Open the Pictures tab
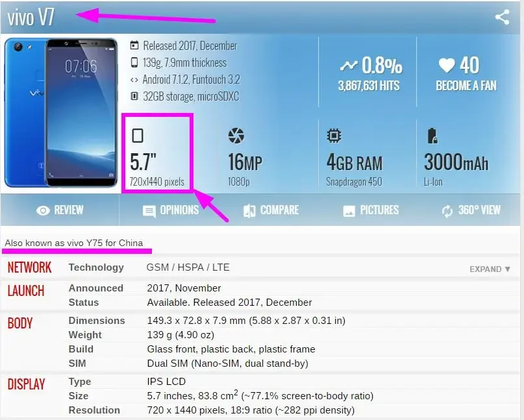 (x=371, y=210)
